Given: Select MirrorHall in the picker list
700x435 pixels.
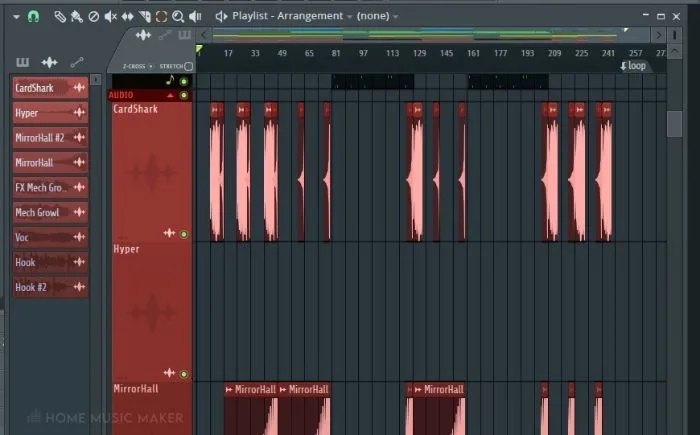Looking at the screenshot, I should [x=50, y=163].
